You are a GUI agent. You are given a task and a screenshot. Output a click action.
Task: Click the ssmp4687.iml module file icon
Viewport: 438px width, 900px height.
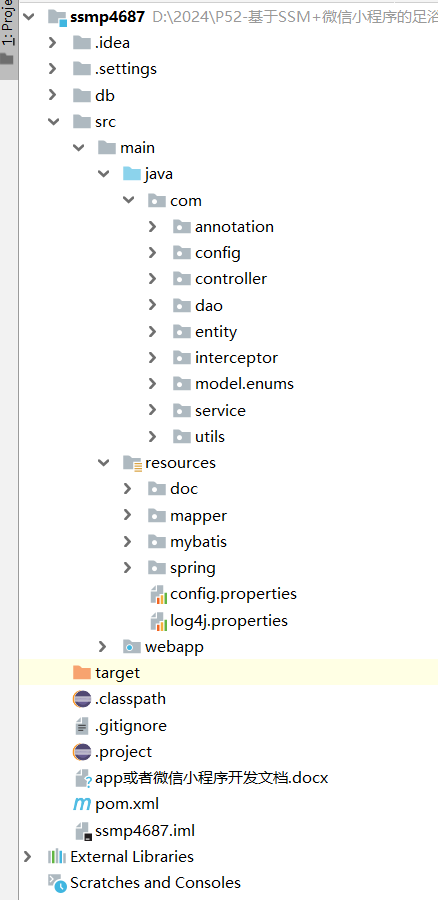(83, 831)
